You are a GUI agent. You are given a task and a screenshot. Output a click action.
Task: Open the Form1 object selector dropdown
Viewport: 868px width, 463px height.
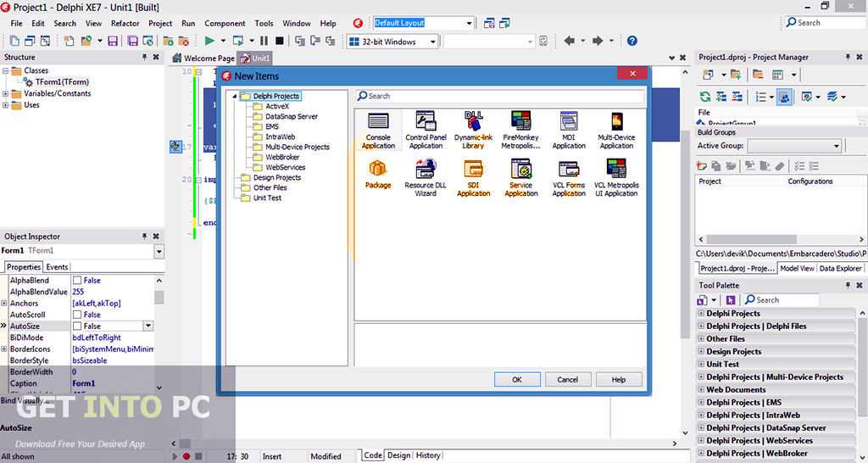[159, 252]
